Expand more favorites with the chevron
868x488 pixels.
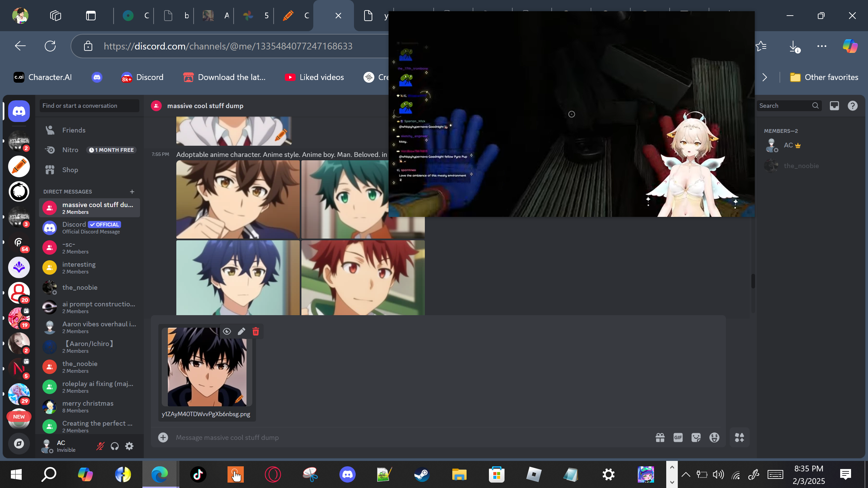pos(765,77)
